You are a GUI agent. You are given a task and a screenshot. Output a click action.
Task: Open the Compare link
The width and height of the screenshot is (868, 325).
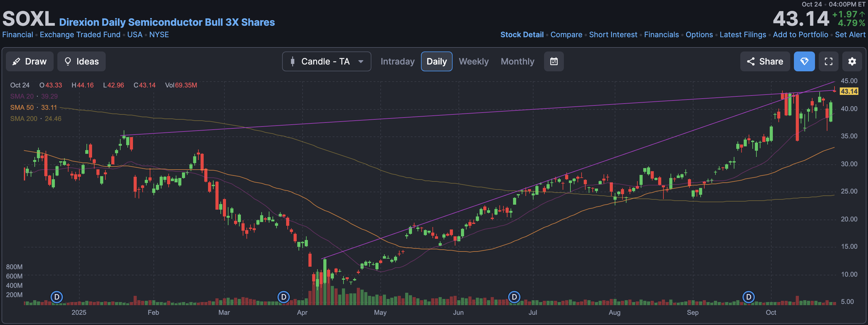[566, 35]
